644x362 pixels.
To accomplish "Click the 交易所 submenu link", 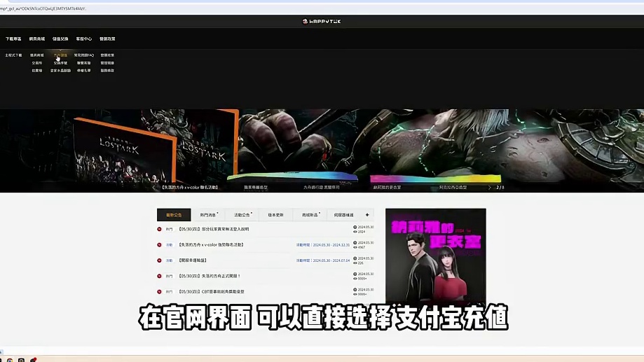I will tap(37, 63).
